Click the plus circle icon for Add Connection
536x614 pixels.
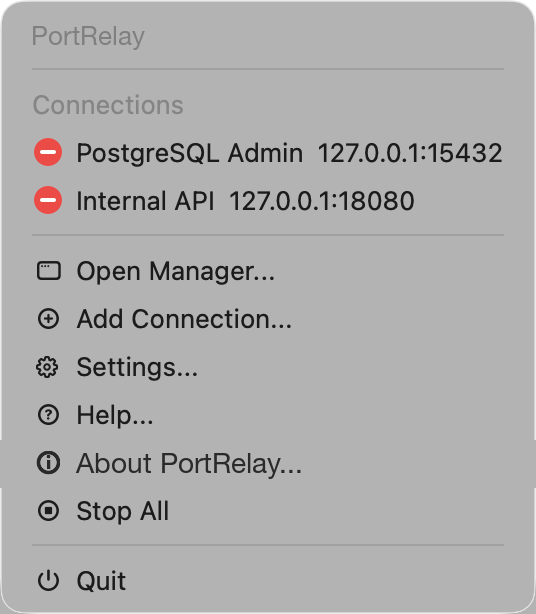(x=49, y=319)
